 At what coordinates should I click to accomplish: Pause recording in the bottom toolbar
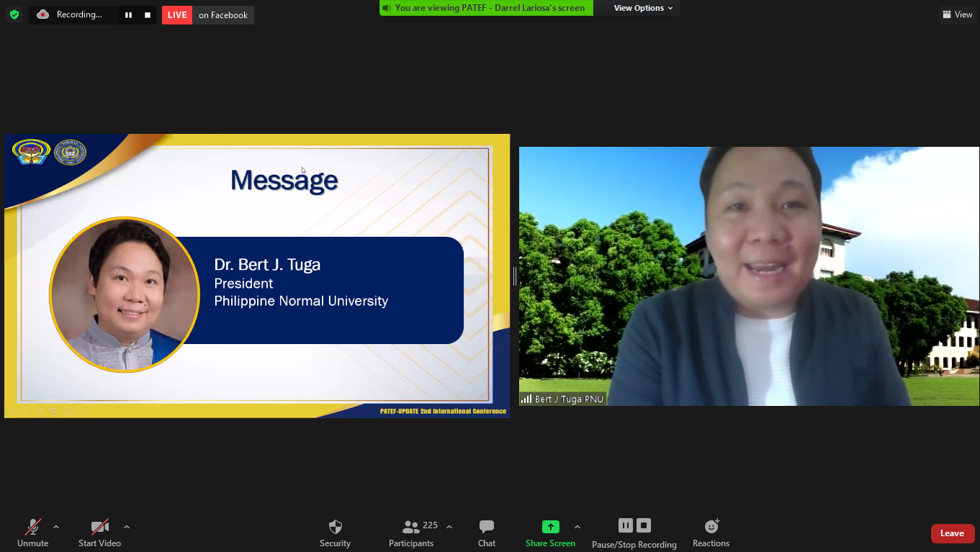pos(625,525)
